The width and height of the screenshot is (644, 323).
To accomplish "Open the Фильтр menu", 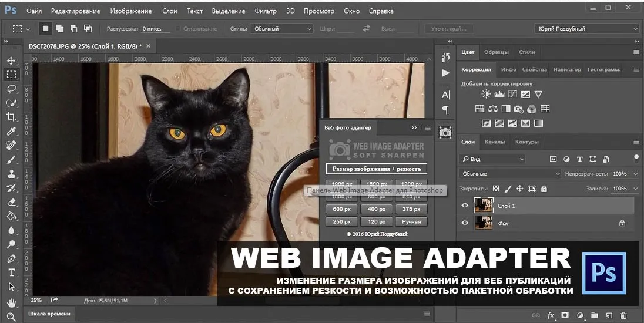I will point(266,11).
